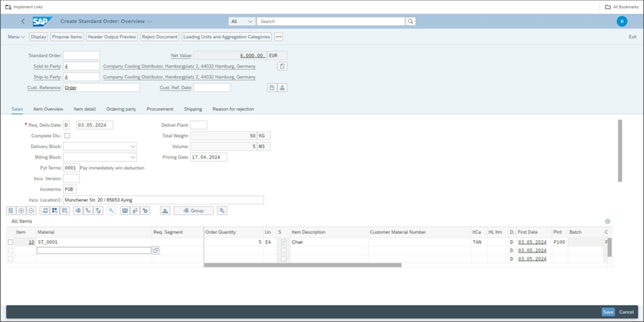Click the value help icon beside Material field

tap(156, 250)
